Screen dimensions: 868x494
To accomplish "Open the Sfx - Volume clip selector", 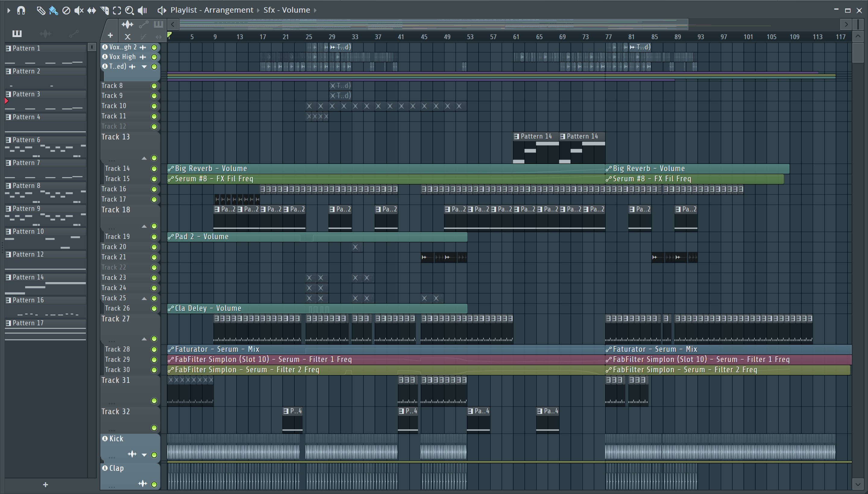I will tap(287, 10).
